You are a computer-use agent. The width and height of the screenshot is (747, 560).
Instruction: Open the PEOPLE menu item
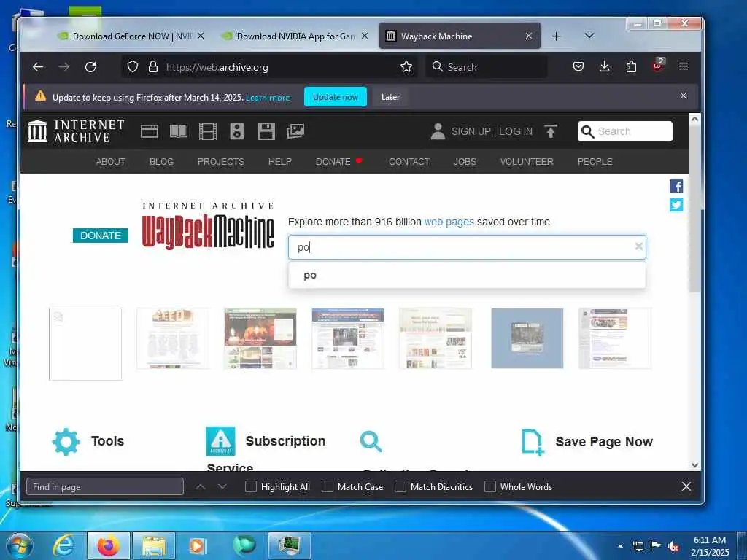coord(595,161)
